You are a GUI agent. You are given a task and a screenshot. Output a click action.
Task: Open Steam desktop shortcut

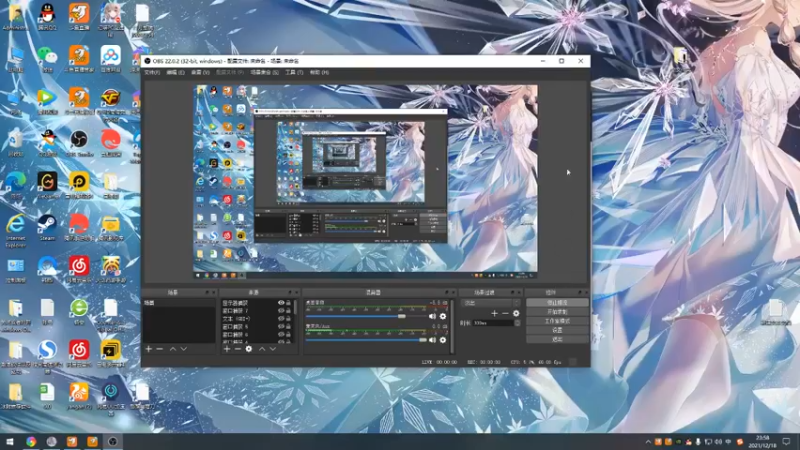(x=47, y=227)
